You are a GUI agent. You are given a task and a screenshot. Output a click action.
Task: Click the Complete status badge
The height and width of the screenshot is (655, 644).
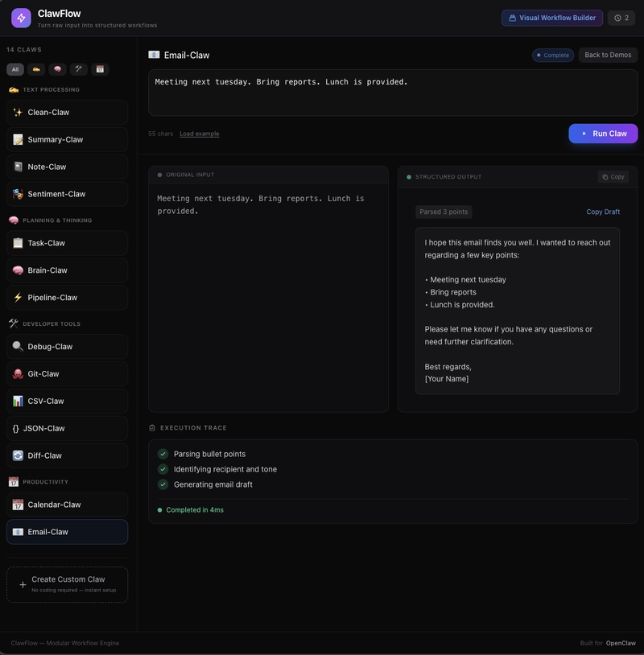(x=553, y=56)
